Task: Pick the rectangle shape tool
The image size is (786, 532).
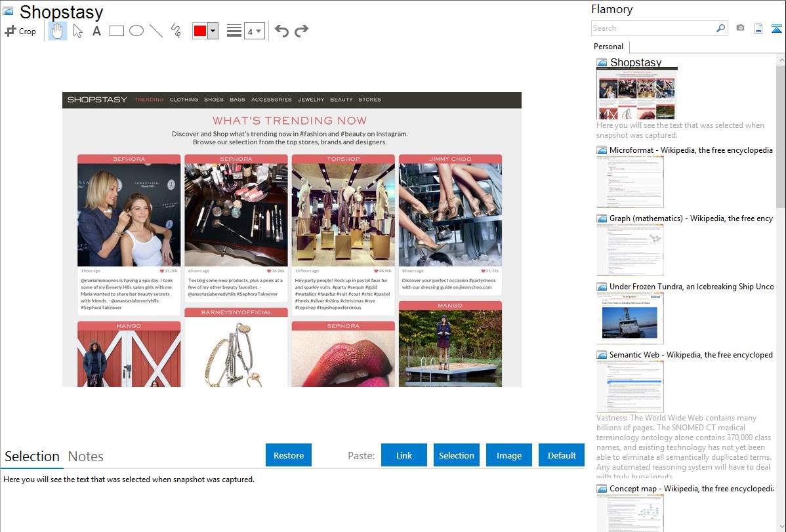Action: (x=117, y=31)
